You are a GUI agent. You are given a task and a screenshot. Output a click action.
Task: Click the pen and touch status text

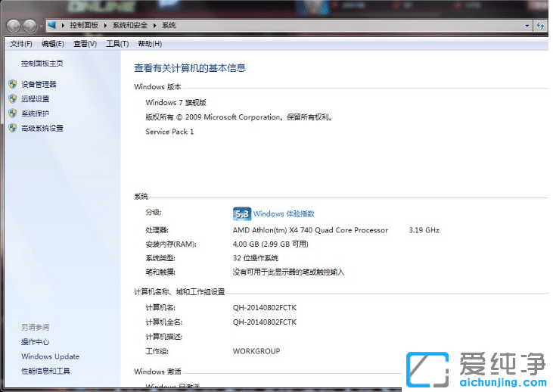point(288,272)
